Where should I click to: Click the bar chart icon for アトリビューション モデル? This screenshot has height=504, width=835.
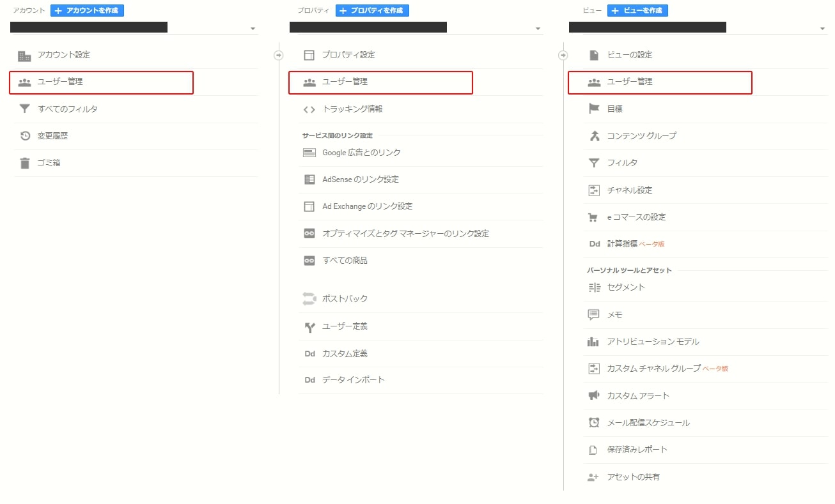[594, 342]
